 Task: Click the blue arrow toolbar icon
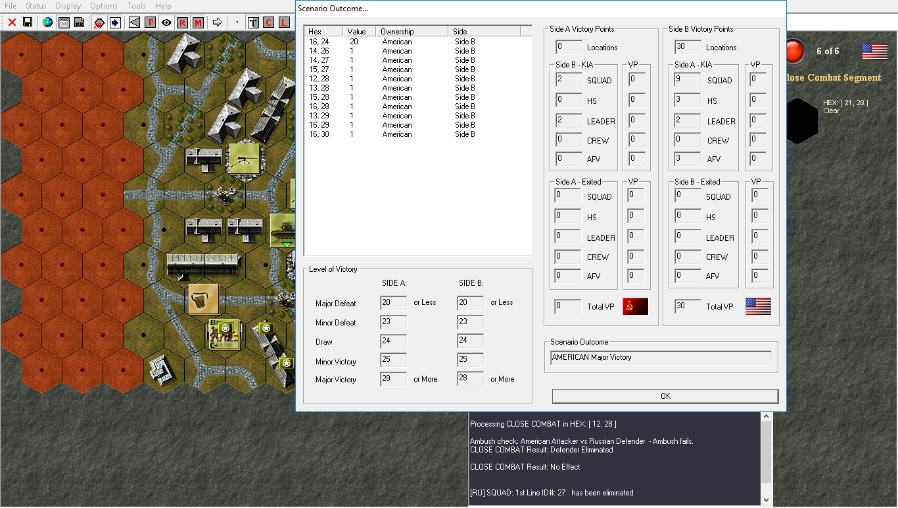point(115,22)
